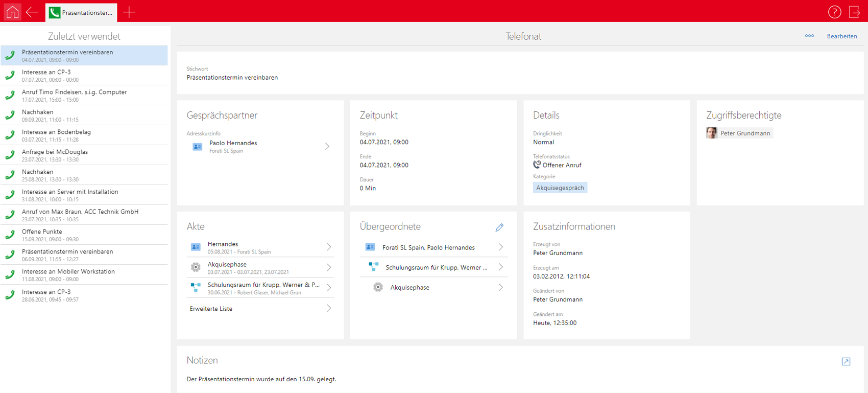Click the Peter Grundmann avatar picture
This screenshot has height=393, width=868.
(x=712, y=133)
